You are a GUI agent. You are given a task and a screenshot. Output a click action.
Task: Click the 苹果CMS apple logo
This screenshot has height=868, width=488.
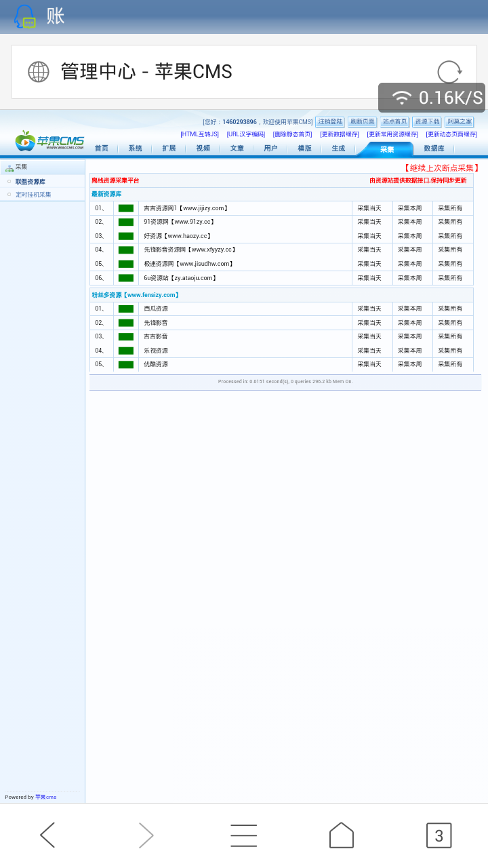point(49,140)
